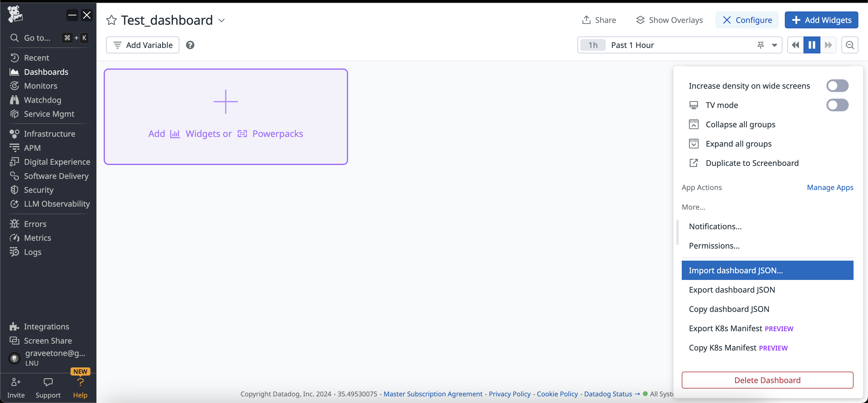The width and height of the screenshot is (868, 403).
Task: Collapse all groups
Action: pyautogui.click(x=740, y=125)
